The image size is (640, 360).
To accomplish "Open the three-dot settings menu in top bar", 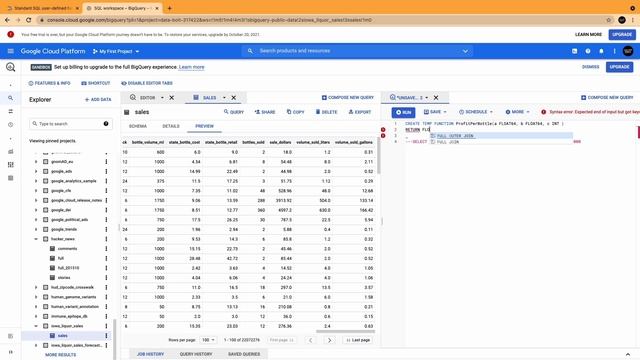I will coord(614,51).
